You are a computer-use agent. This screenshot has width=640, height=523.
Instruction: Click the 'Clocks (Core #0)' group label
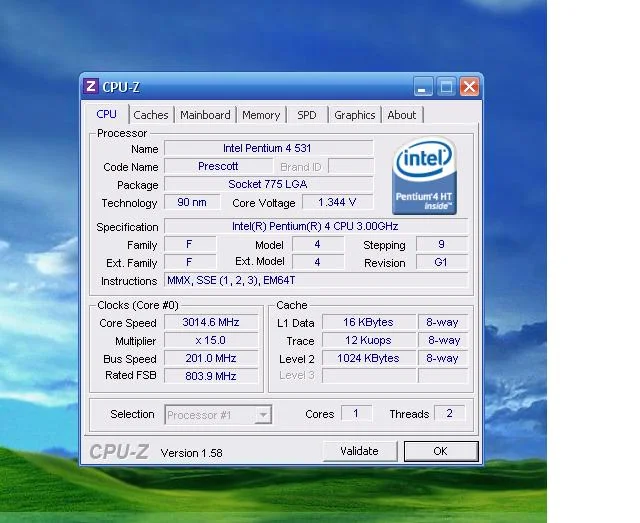pos(138,305)
